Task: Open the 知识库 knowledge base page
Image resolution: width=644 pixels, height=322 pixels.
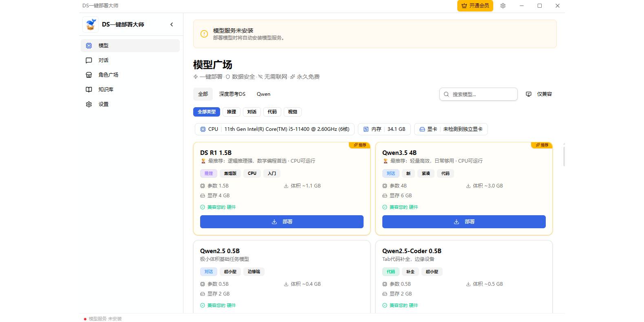Action: tap(130, 90)
